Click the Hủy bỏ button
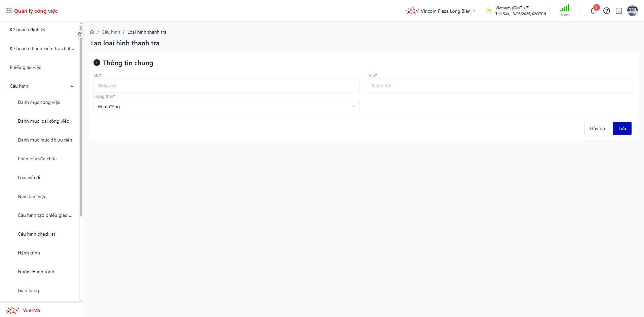This screenshot has width=644, height=317. pos(597,128)
